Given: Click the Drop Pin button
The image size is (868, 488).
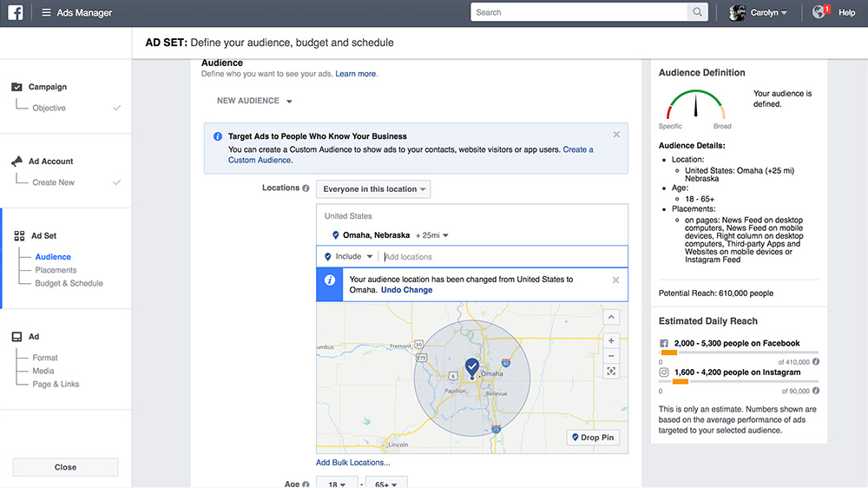Looking at the screenshot, I should click(593, 438).
